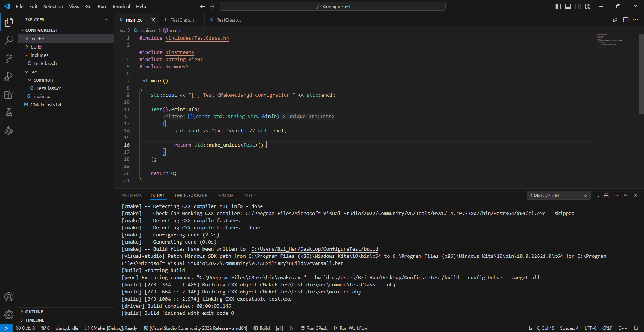Select the [all] build target

pos(279,328)
